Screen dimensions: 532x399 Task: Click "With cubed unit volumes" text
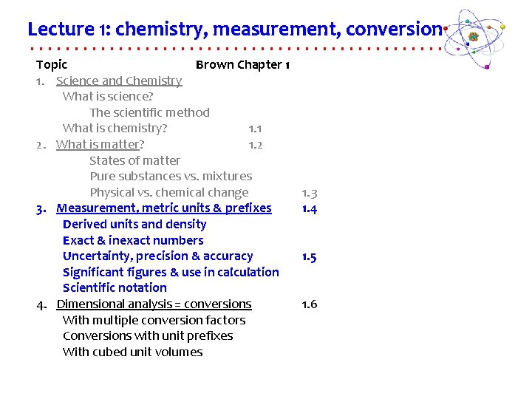coord(132,352)
